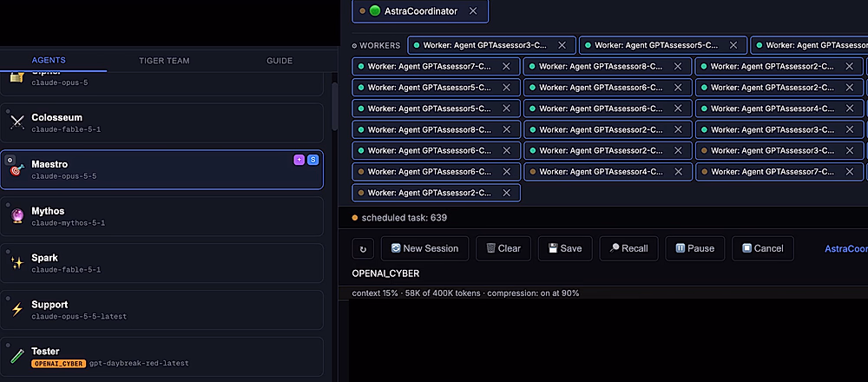The width and height of the screenshot is (868, 382).
Task: Click the Clear button
Action: (503, 248)
